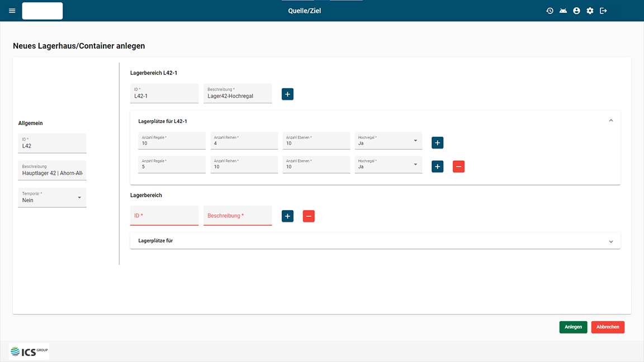Click the red Abbrechen button
The image size is (644, 362).
tap(608, 327)
